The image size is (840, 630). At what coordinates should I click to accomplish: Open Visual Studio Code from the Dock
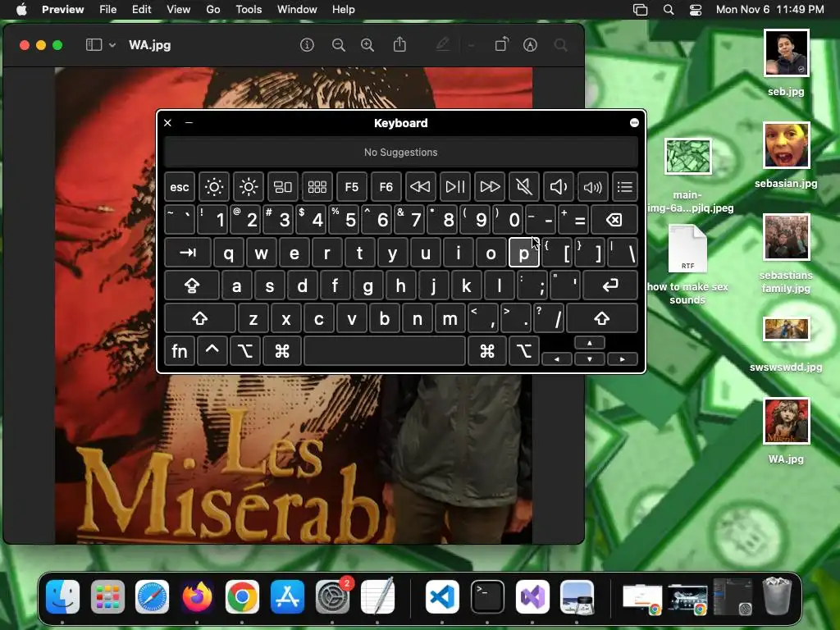coord(442,597)
